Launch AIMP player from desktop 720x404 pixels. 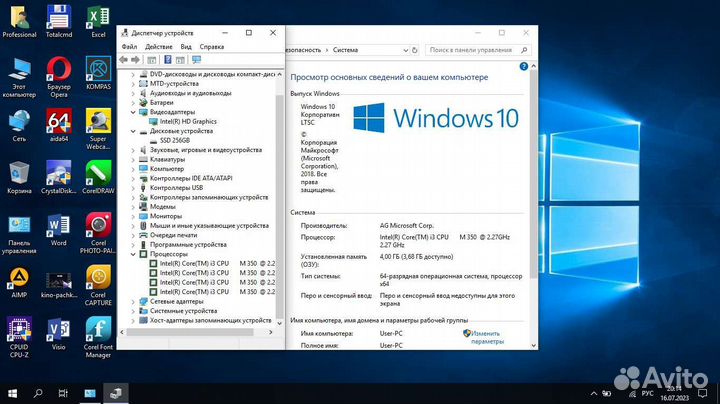tap(19, 282)
